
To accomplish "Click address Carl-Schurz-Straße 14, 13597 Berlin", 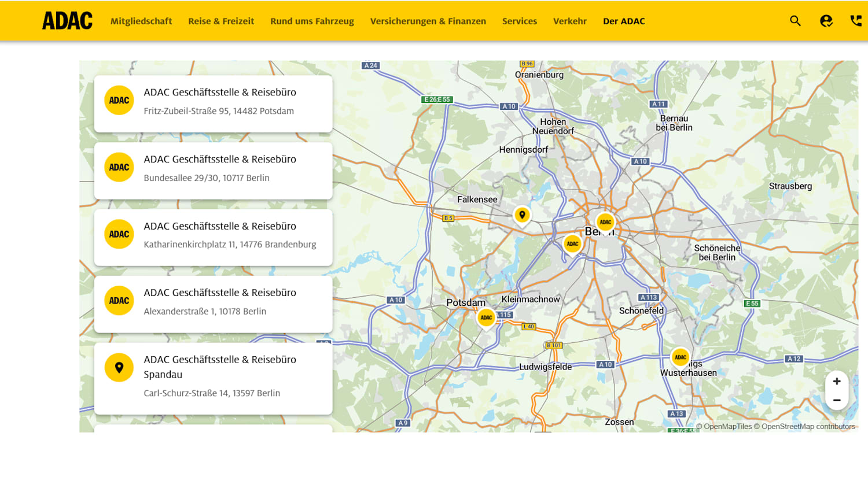I will [212, 393].
